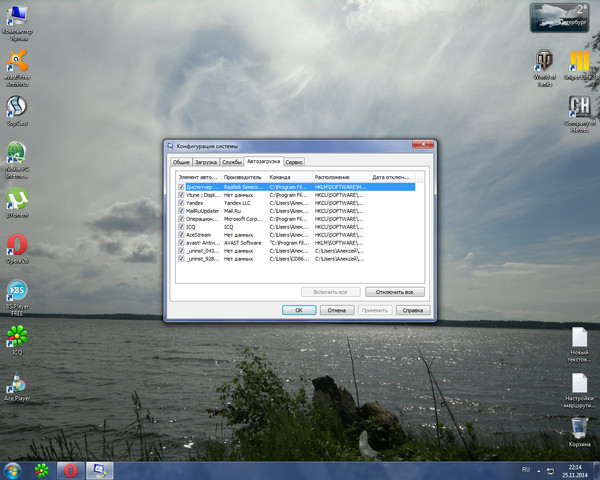Viewport: 600px width, 480px height.
Task: Launch Ace Player from the desktop
Action: pos(17,386)
